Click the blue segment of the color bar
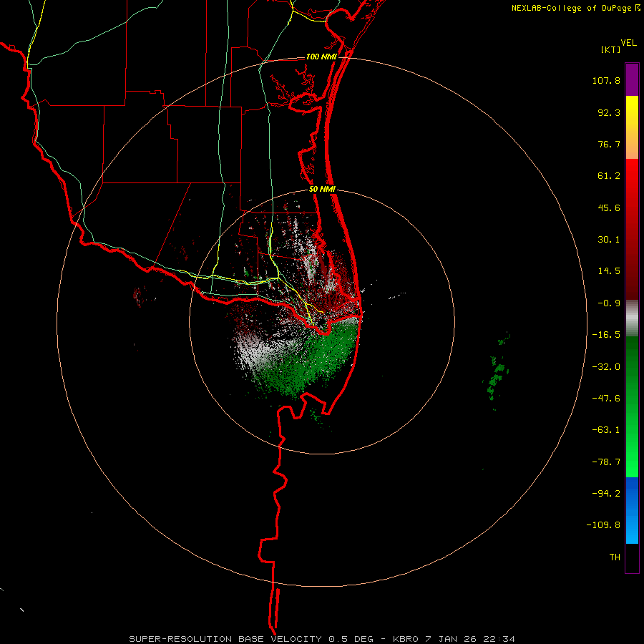 point(632,510)
